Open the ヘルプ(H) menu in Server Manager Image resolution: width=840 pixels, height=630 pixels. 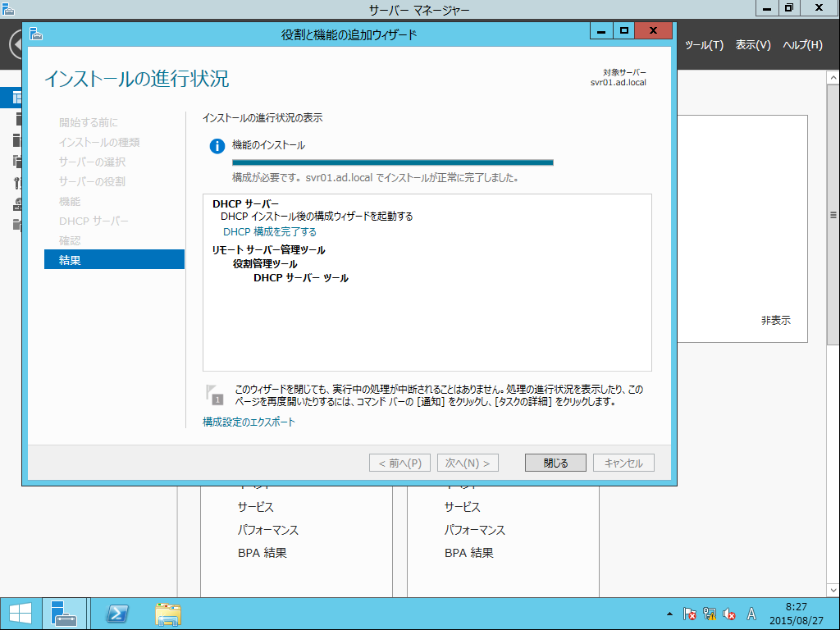pyautogui.click(x=802, y=45)
